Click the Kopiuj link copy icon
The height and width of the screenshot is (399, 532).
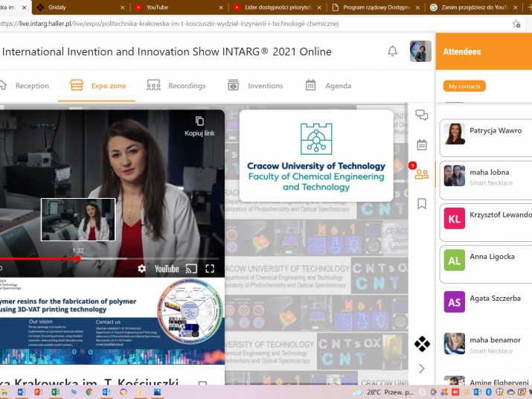[x=199, y=121]
